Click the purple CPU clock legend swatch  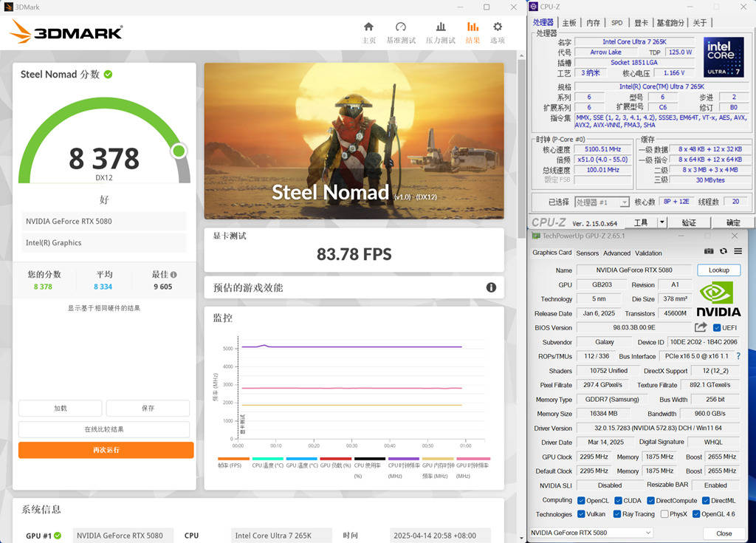(x=404, y=459)
